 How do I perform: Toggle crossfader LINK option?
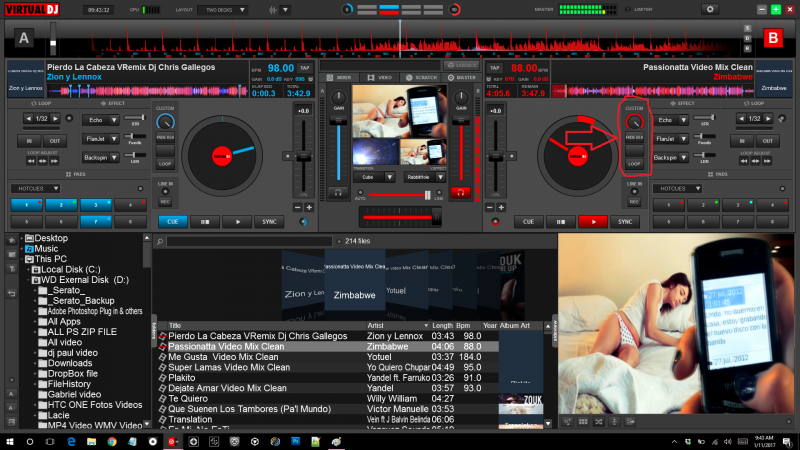point(439,193)
